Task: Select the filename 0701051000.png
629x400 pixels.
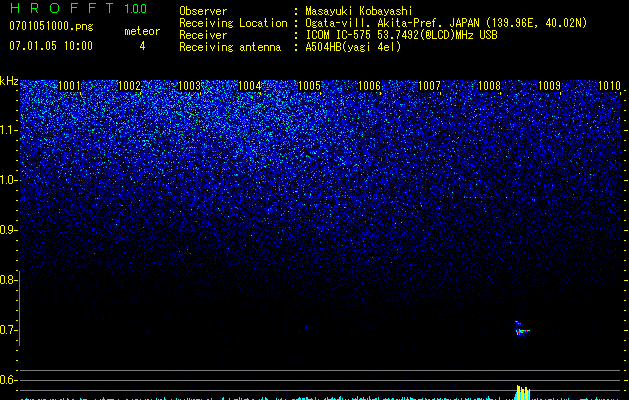Action: click(x=51, y=26)
